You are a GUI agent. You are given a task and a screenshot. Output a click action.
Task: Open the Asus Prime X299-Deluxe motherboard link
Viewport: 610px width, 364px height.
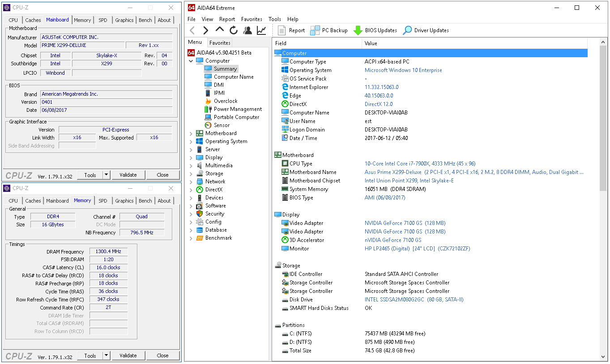[x=474, y=172]
